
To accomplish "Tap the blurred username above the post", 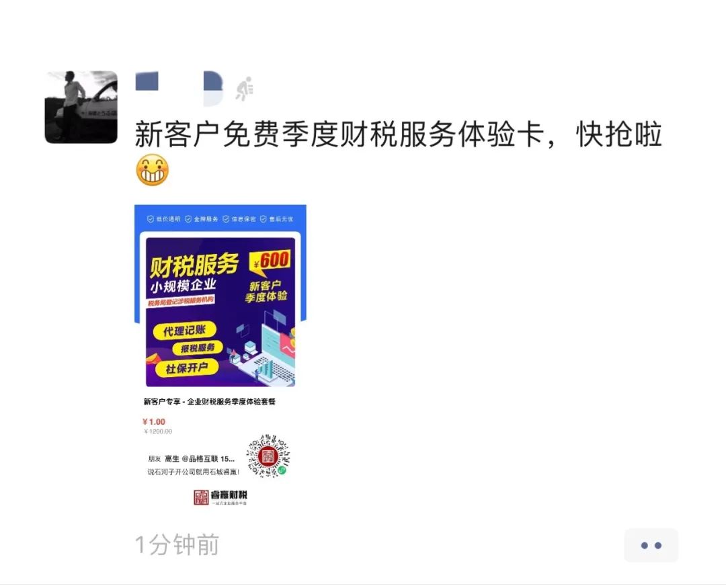I will [179, 89].
